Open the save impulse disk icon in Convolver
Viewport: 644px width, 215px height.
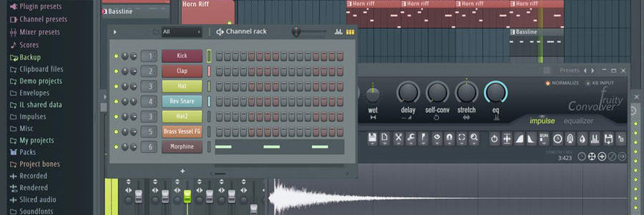click(x=372, y=139)
